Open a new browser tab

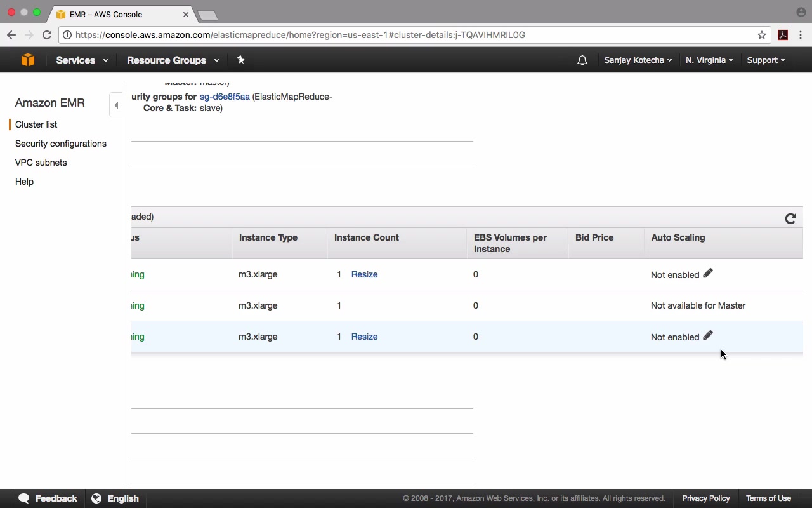(x=207, y=15)
